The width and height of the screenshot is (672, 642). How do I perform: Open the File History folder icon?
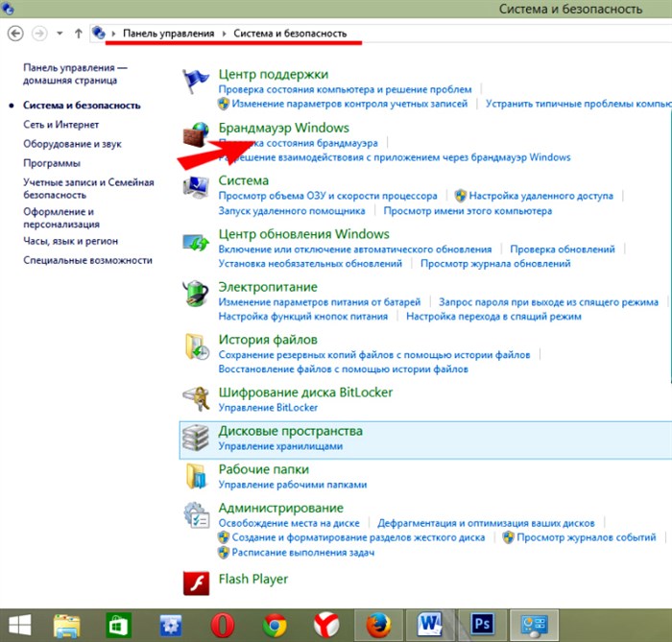tap(197, 346)
